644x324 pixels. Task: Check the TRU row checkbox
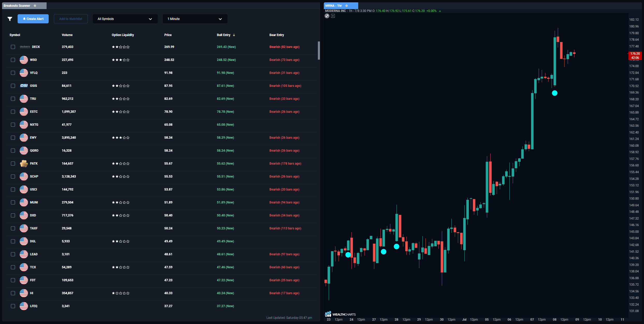coord(13,99)
